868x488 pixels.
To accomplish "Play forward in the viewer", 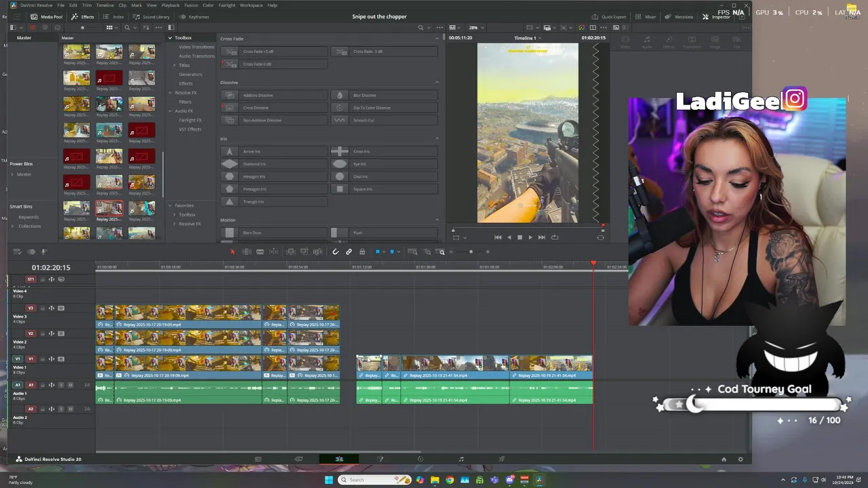I will pyautogui.click(x=530, y=237).
